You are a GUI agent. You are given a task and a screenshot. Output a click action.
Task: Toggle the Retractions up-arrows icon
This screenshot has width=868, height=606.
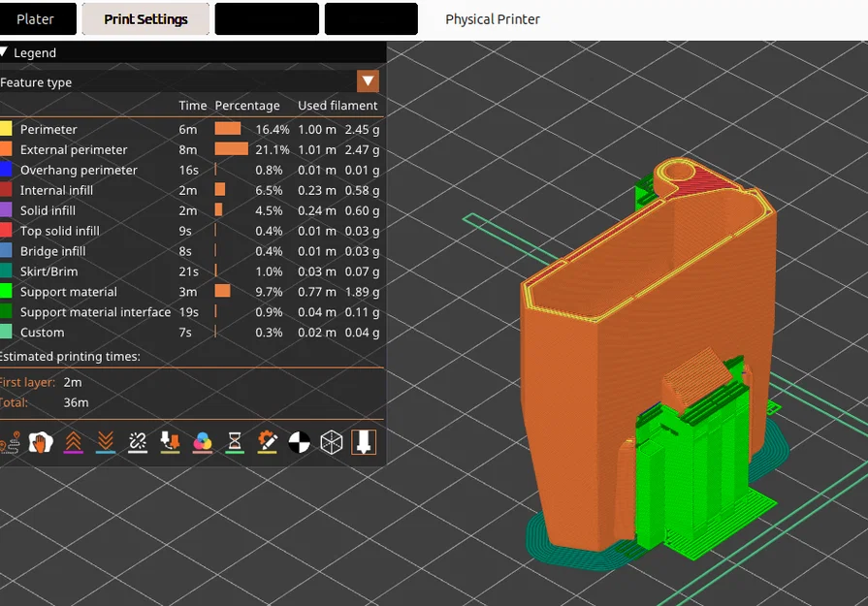(x=73, y=442)
